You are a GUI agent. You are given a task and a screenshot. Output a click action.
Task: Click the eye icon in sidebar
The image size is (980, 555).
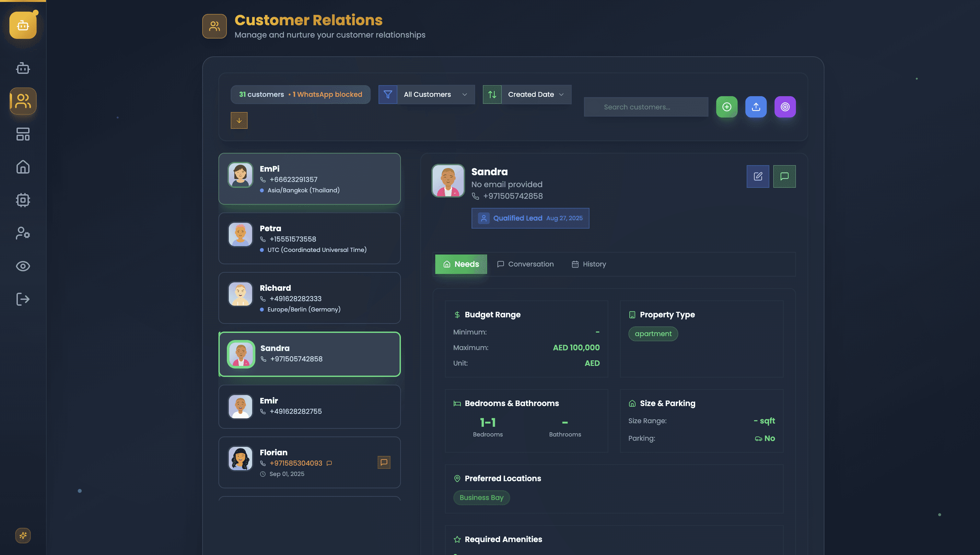pyautogui.click(x=23, y=266)
